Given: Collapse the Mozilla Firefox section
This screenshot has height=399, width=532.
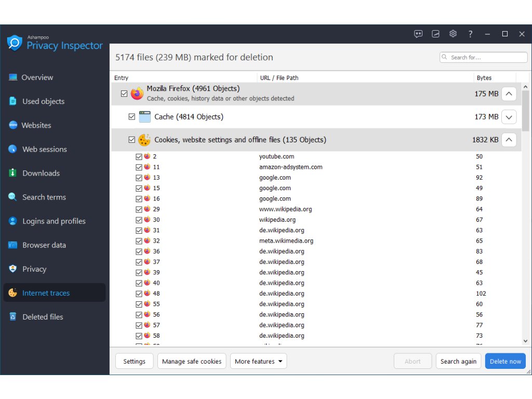Looking at the screenshot, I should point(509,94).
